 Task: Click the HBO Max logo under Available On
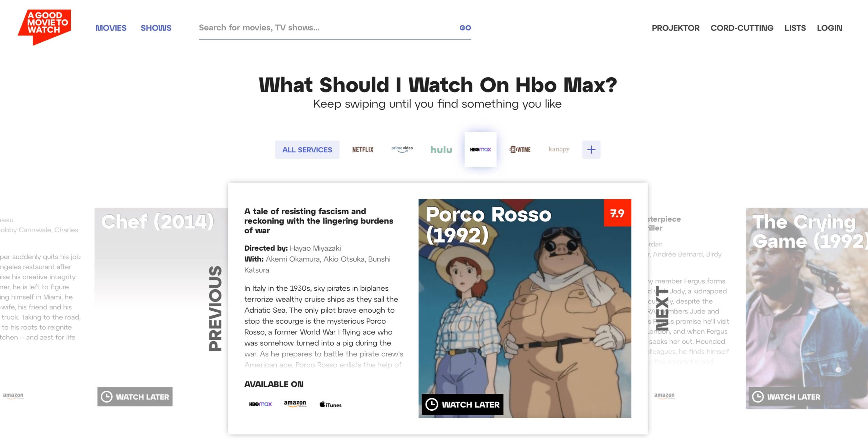coord(260,404)
